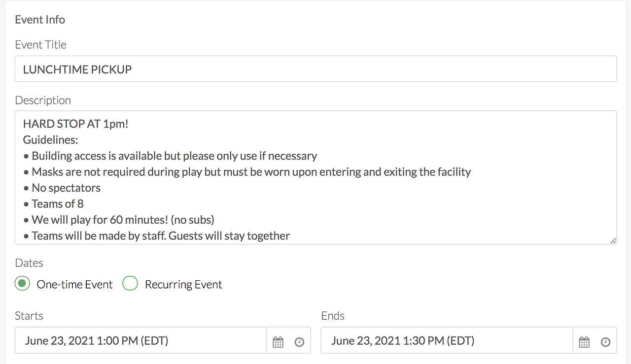631x364 pixels.
Task: Click the "Guidelines:" line in the description
Action: [51, 140]
